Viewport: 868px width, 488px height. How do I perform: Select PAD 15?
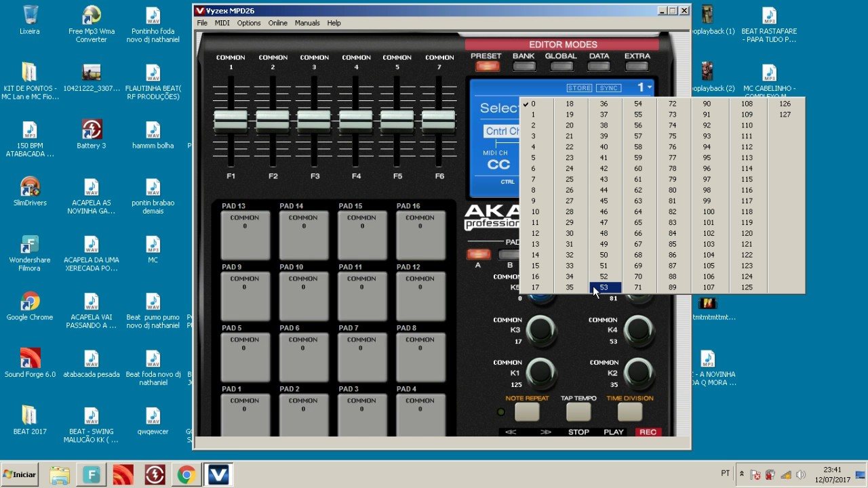(x=361, y=235)
